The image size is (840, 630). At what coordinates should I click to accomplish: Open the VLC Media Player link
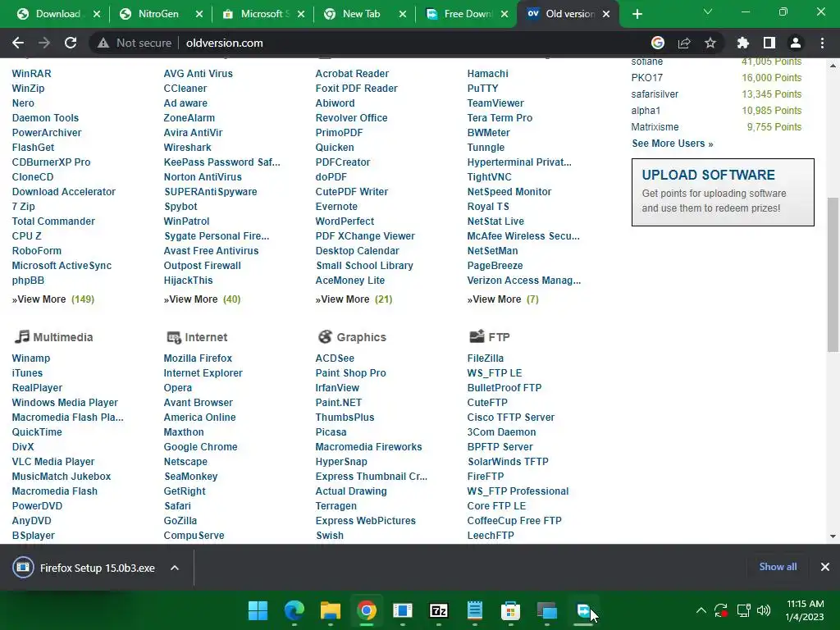[x=53, y=461]
